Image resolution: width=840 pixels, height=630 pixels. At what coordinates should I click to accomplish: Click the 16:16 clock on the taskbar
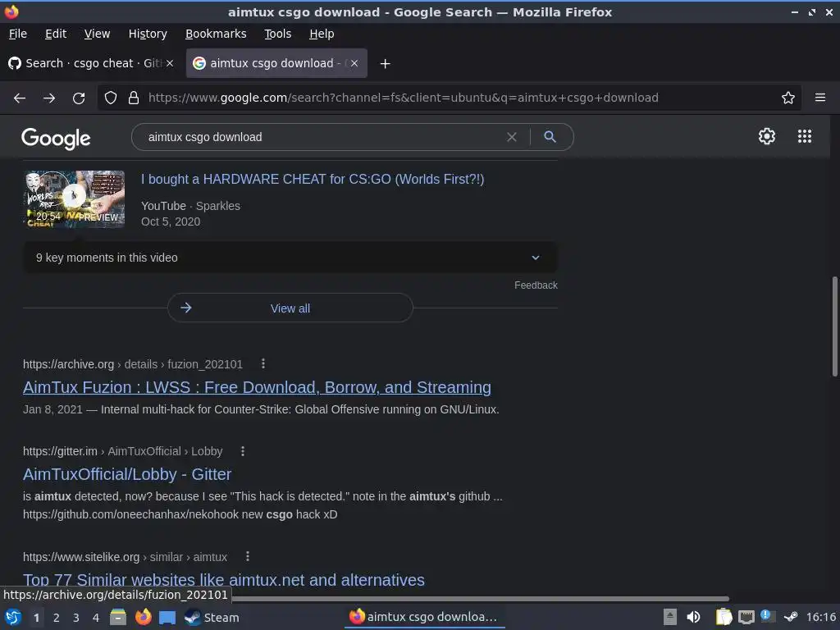tap(820, 618)
